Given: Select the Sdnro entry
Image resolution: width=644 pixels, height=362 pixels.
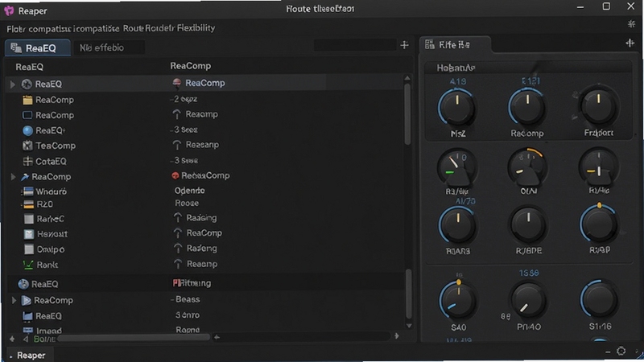Looking at the screenshot, I should pos(188,315).
